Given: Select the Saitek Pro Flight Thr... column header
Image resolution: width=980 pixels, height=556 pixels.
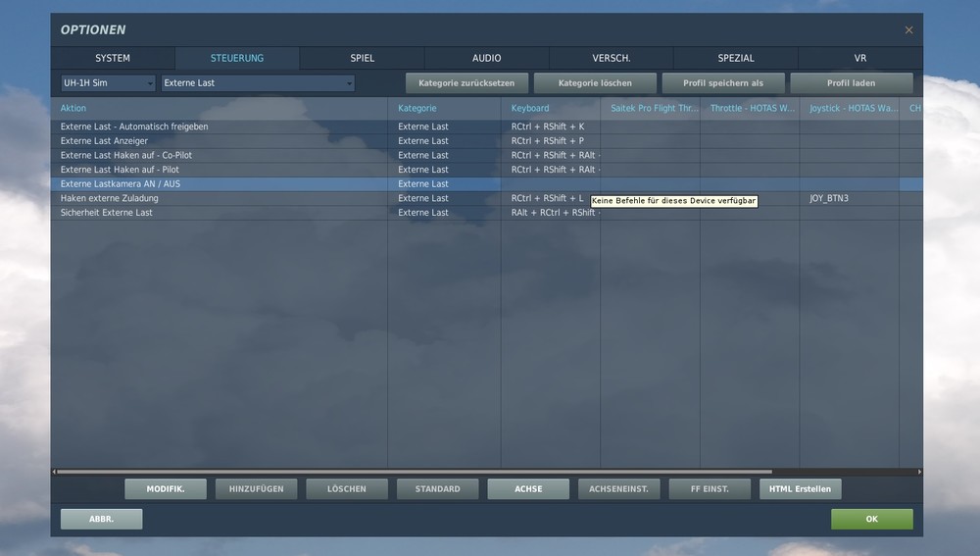Looking at the screenshot, I should 651,108.
